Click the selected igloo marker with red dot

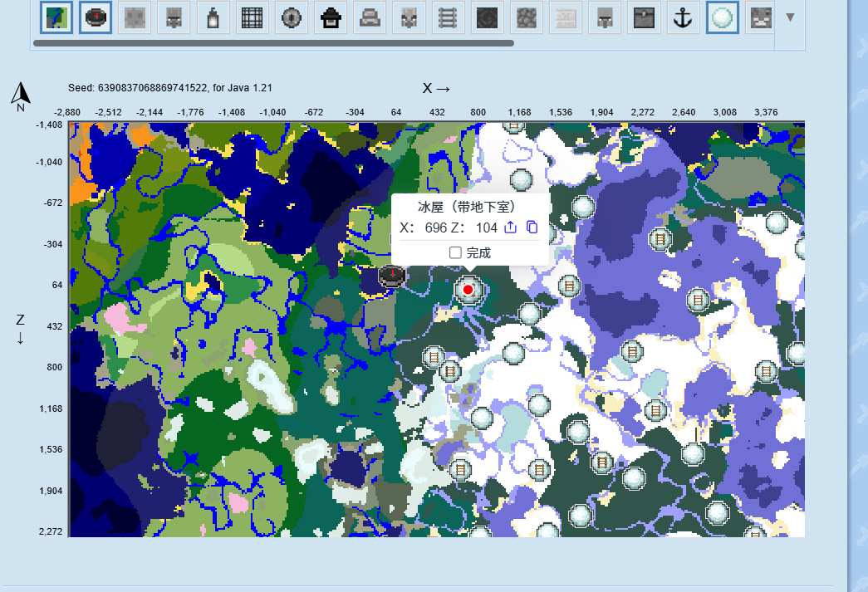pos(468,290)
